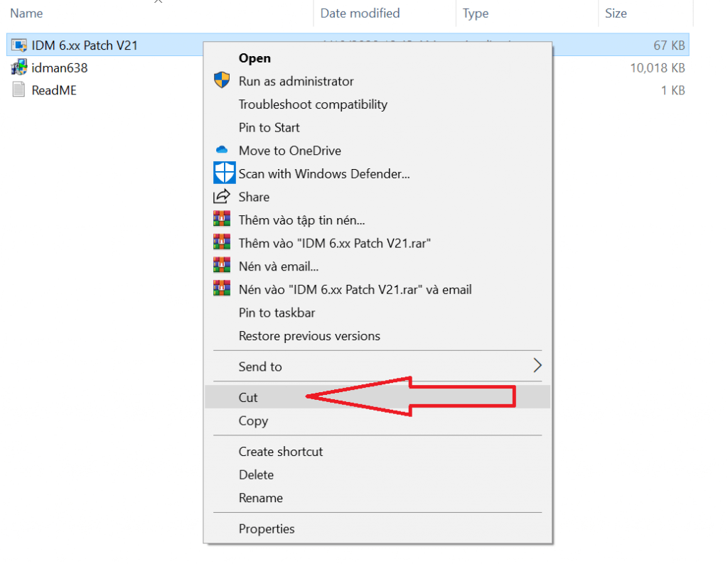Click the Windows Defender shield icon

[224, 173]
